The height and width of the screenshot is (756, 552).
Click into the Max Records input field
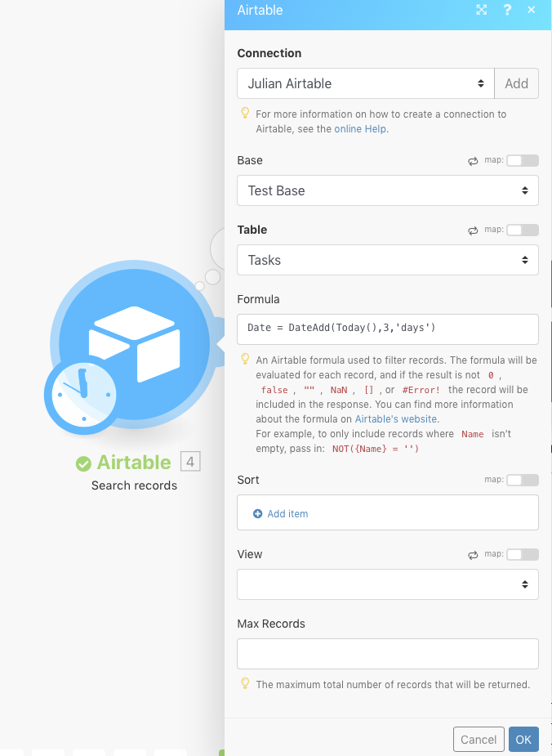(388, 654)
